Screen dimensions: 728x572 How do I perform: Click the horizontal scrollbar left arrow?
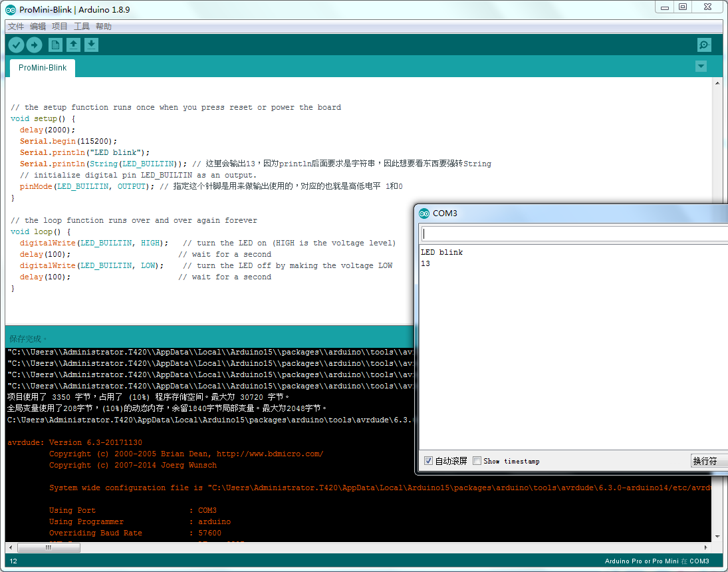[x=10, y=547]
